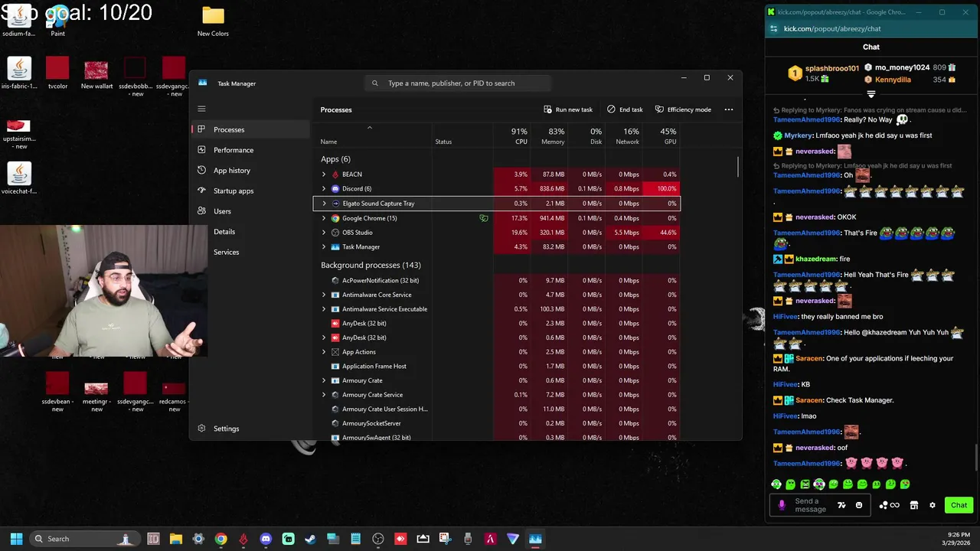Viewport: 980px width, 551px height.
Task: Click username Myrkery in chat
Action: (x=799, y=135)
